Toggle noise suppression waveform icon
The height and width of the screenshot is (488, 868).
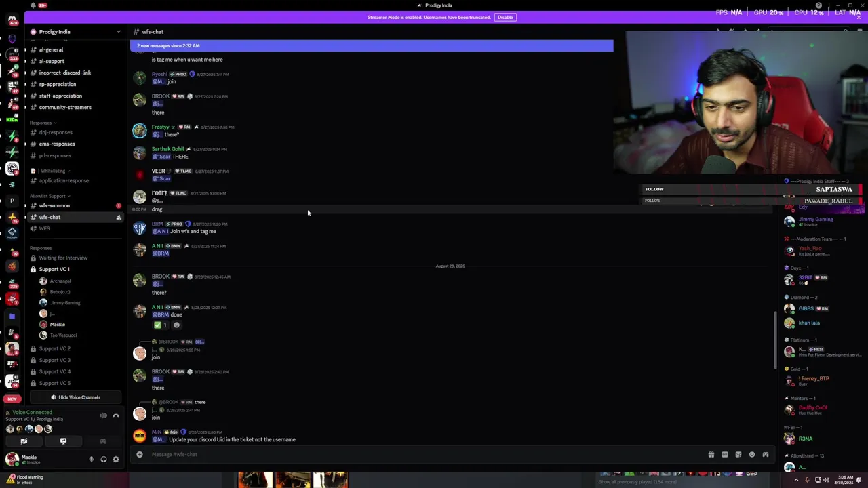coord(104,415)
